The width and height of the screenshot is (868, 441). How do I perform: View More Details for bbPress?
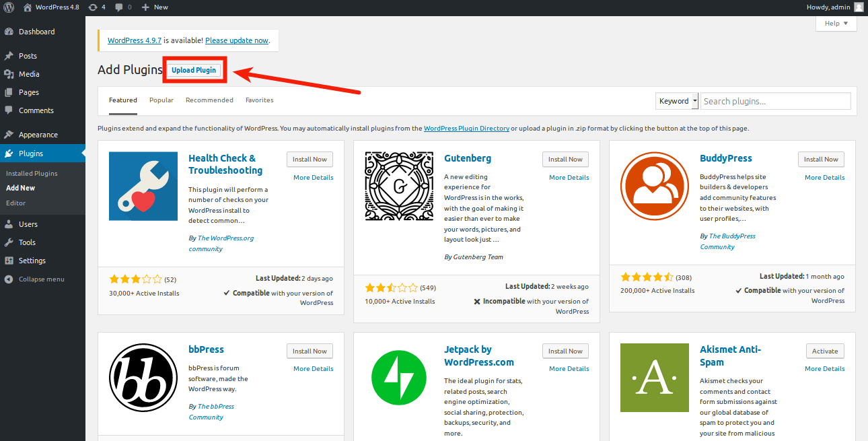coord(314,369)
